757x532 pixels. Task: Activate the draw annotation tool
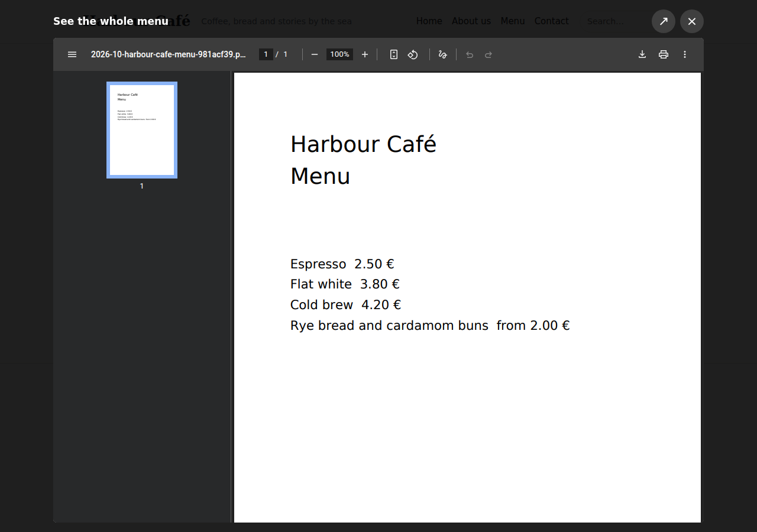point(442,54)
